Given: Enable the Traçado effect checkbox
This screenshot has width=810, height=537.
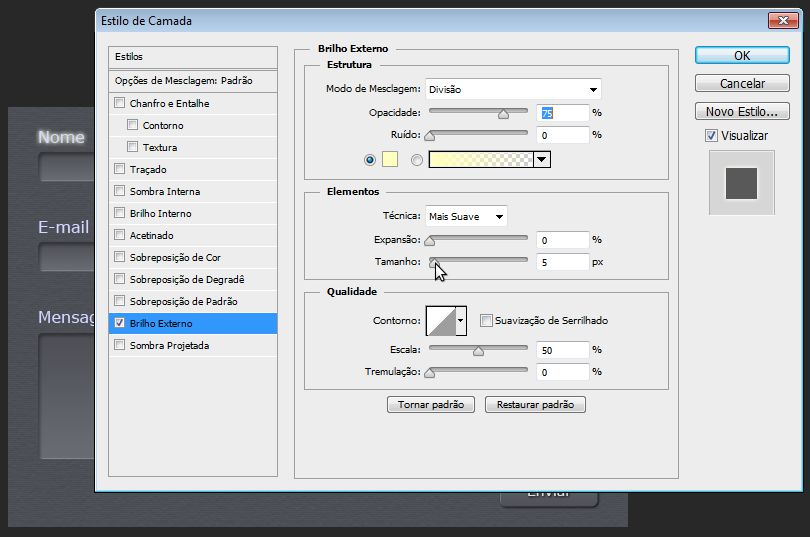Looking at the screenshot, I should pos(119,169).
